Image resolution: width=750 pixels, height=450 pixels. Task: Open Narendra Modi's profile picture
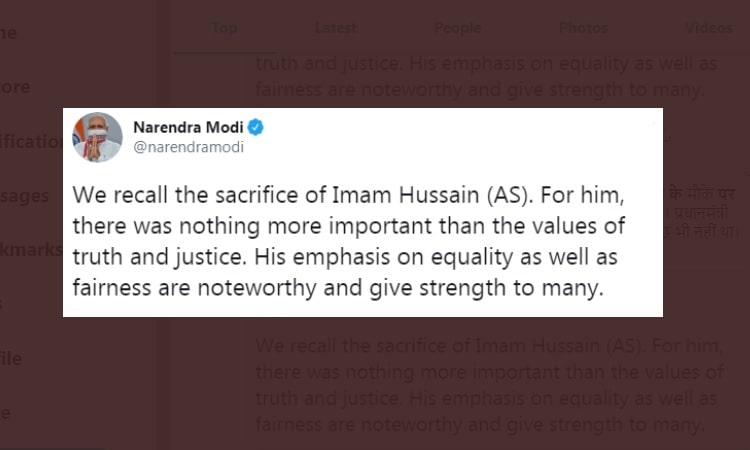pos(97,137)
